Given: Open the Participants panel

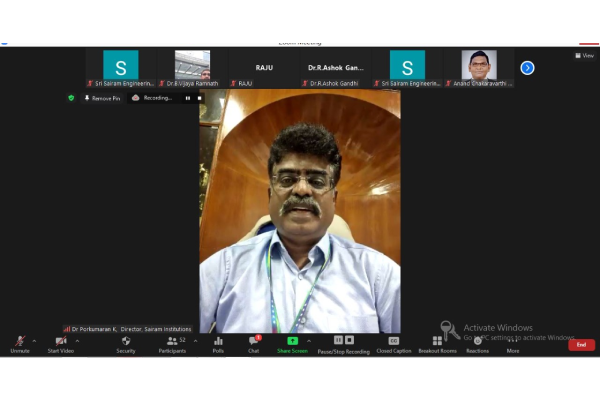Looking at the screenshot, I should [x=173, y=344].
